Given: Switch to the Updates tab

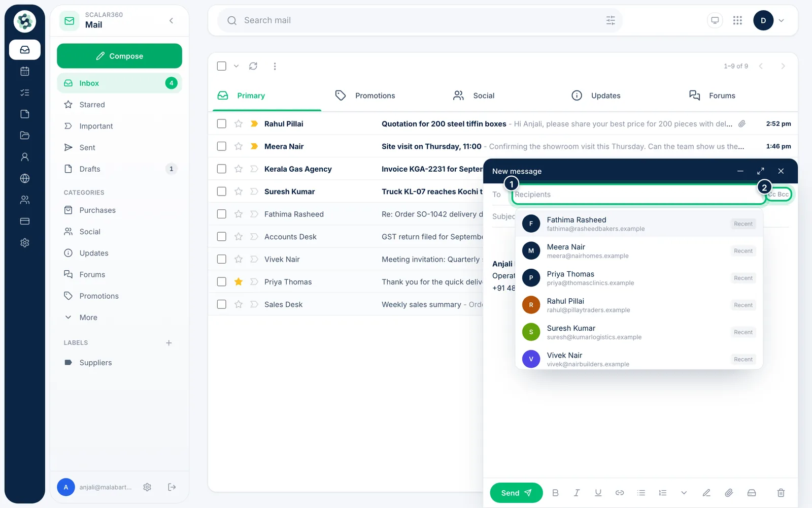Looking at the screenshot, I should click(596, 96).
